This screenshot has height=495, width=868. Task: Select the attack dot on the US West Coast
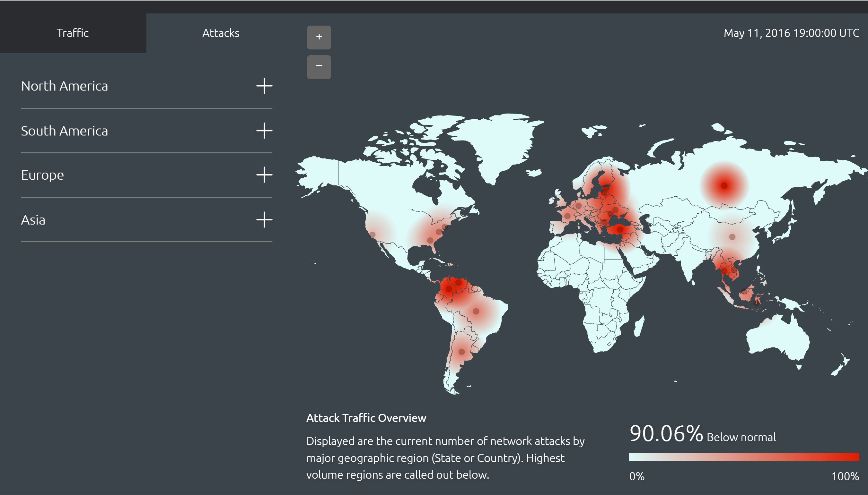click(373, 235)
